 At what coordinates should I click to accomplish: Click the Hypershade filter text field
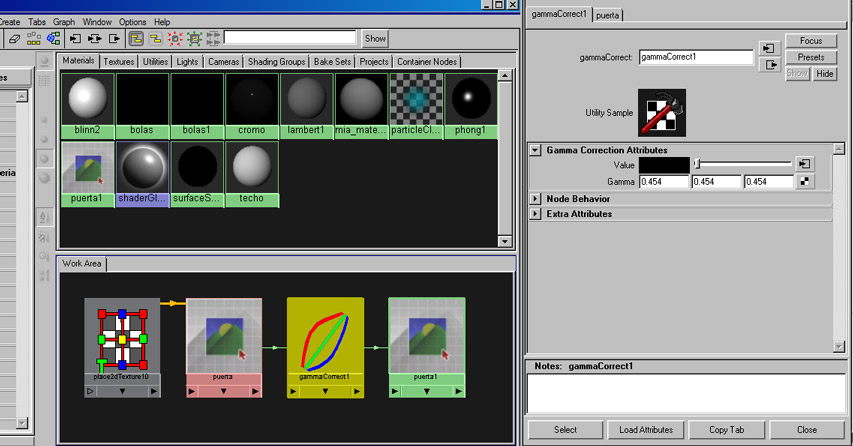pyautogui.click(x=290, y=38)
